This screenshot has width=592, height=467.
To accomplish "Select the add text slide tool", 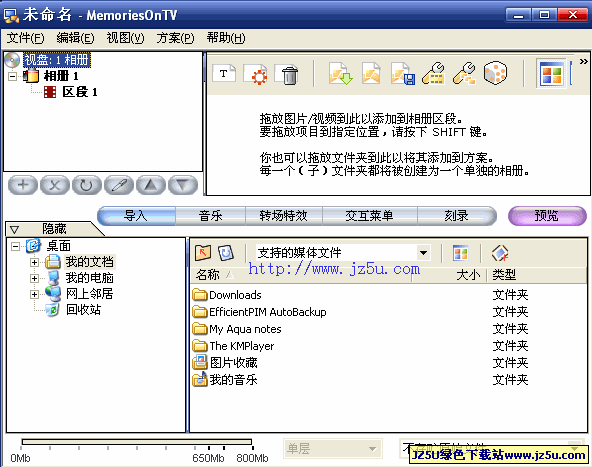I will [224, 73].
